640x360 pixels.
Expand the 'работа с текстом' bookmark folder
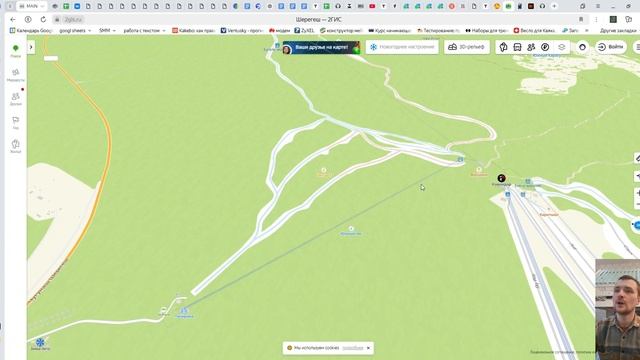click(x=144, y=31)
